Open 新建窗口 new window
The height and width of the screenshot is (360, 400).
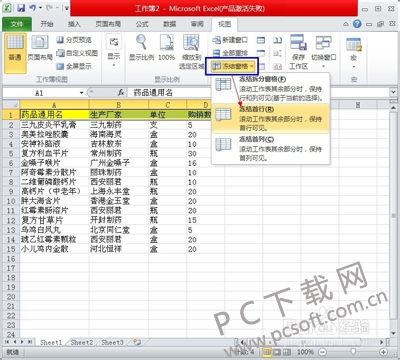pyautogui.click(x=230, y=40)
